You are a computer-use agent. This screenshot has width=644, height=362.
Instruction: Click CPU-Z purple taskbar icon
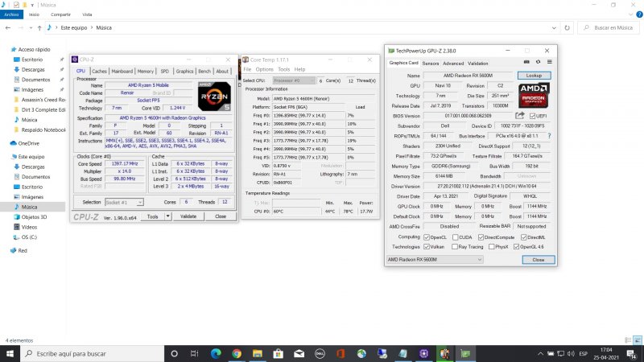[x=424, y=353]
